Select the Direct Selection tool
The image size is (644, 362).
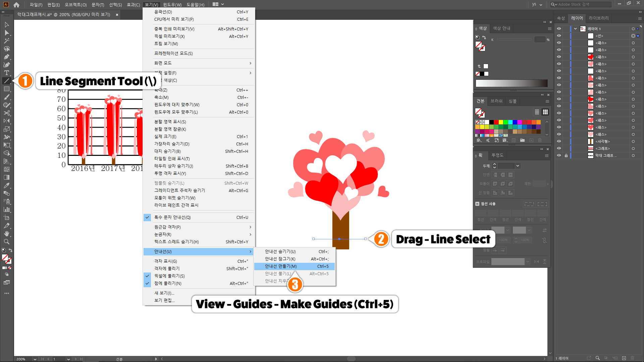click(x=7, y=33)
